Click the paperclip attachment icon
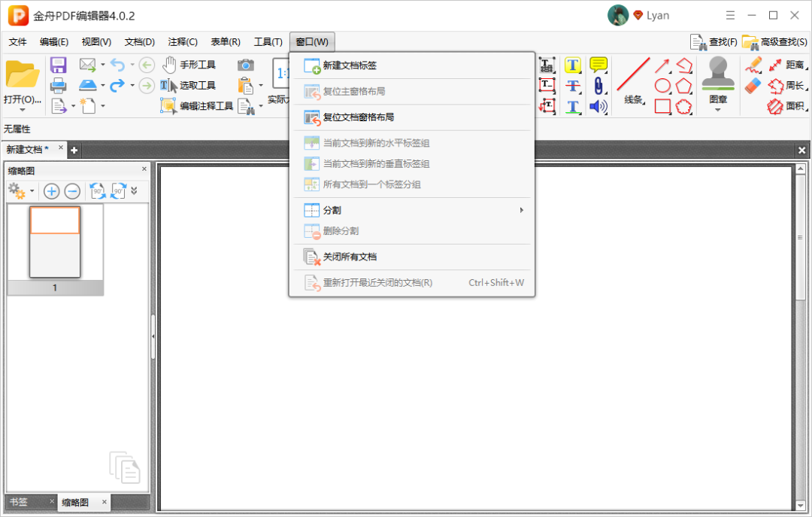 click(598, 86)
